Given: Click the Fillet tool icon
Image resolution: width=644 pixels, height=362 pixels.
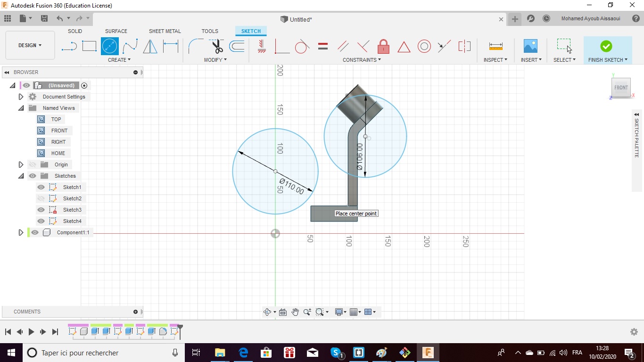Looking at the screenshot, I should coord(196,46).
